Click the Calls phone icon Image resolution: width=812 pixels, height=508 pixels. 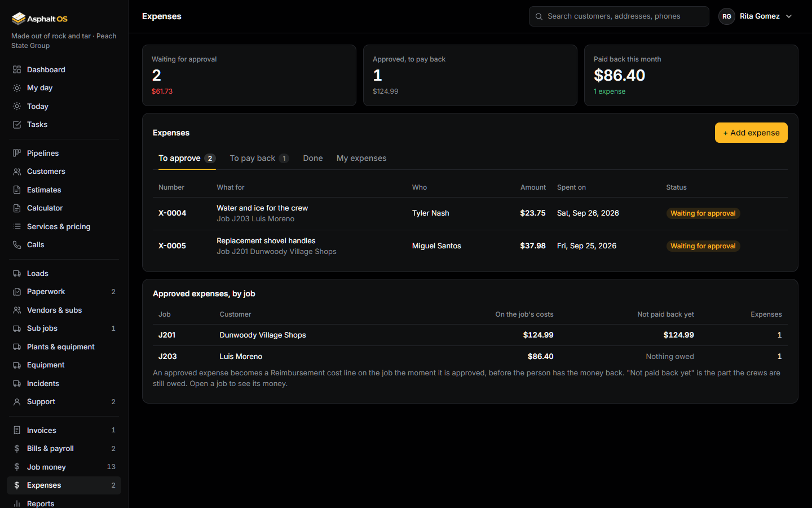click(x=17, y=245)
